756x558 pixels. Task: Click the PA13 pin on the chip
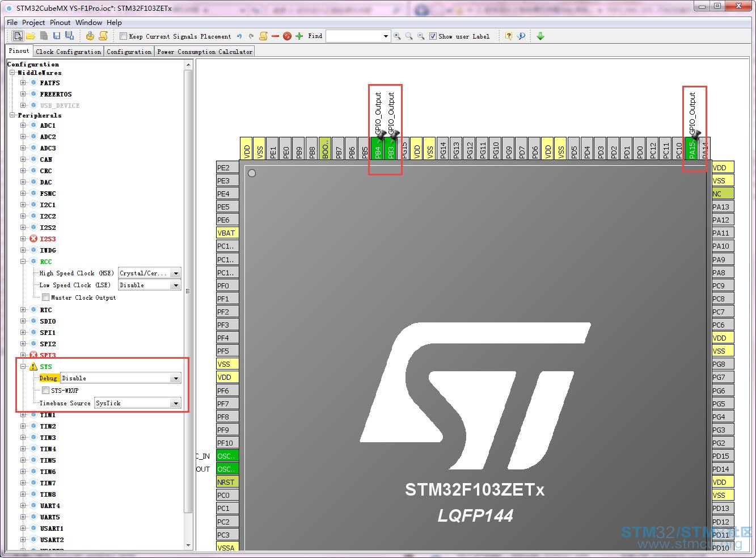coord(721,207)
